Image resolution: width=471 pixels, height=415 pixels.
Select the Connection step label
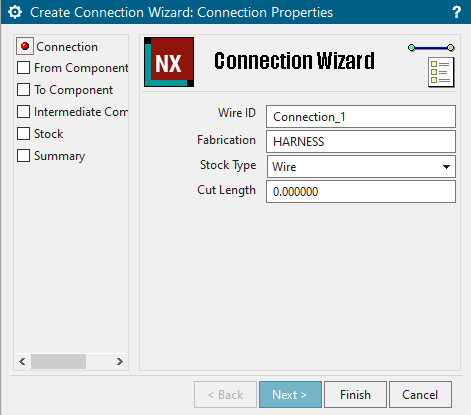pos(67,47)
